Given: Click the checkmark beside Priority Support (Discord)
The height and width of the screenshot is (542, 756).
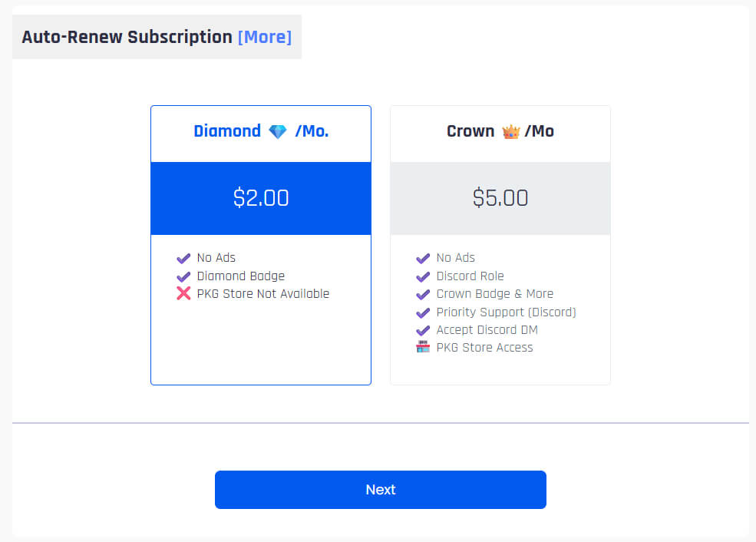Looking at the screenshot, I should [423, 312].
